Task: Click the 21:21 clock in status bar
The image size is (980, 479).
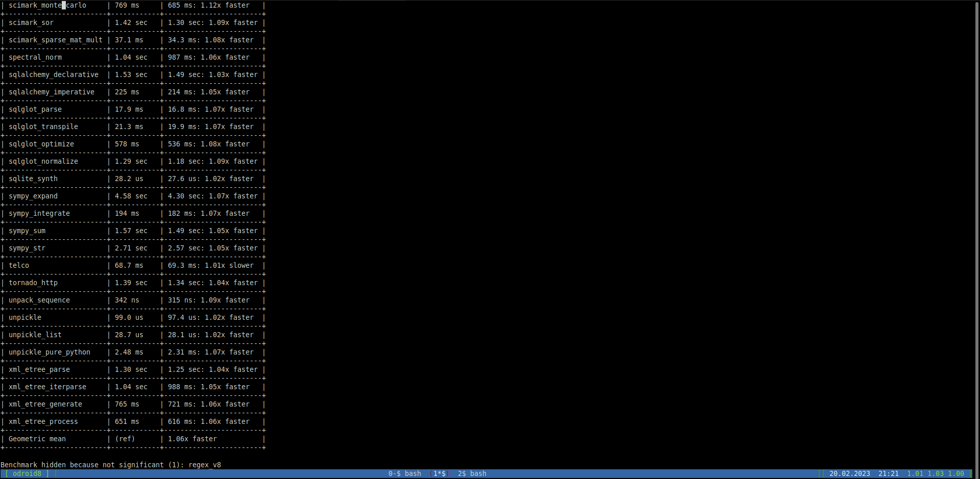Action: click(x=889, y=474)
